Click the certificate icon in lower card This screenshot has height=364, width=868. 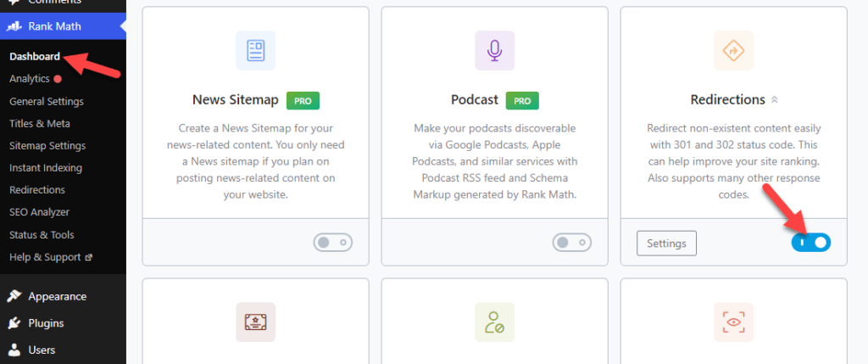pyautogui.click(x=255, y=322)
